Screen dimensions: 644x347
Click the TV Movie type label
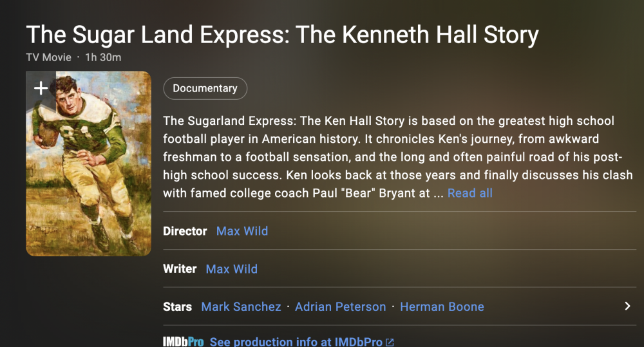coord(48,57)
